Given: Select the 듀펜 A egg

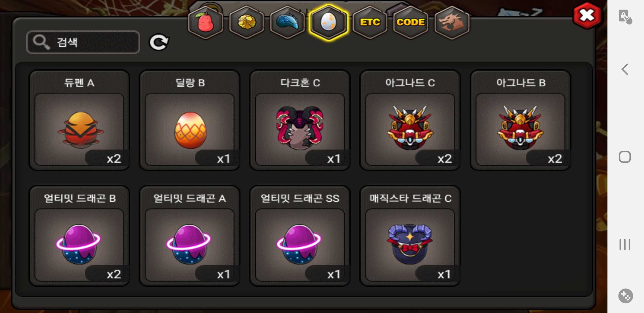Looking at the screenshot, I should point(79,120).
